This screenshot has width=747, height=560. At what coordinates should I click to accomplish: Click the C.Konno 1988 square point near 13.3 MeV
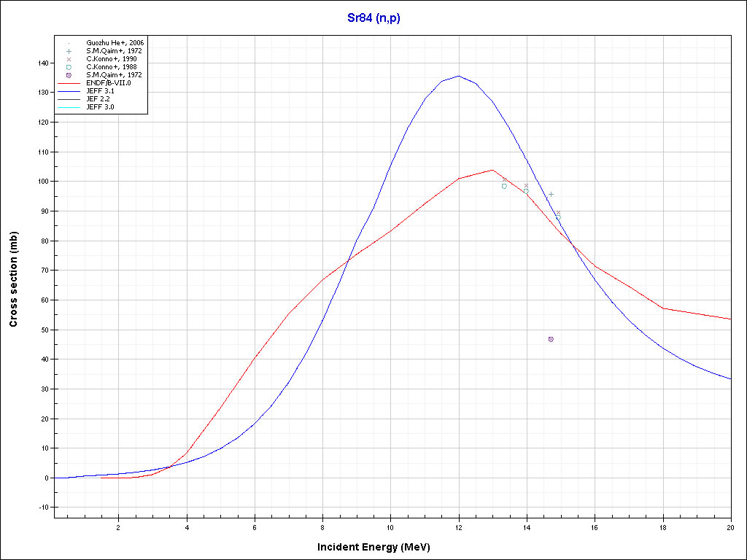coord(504,186)
